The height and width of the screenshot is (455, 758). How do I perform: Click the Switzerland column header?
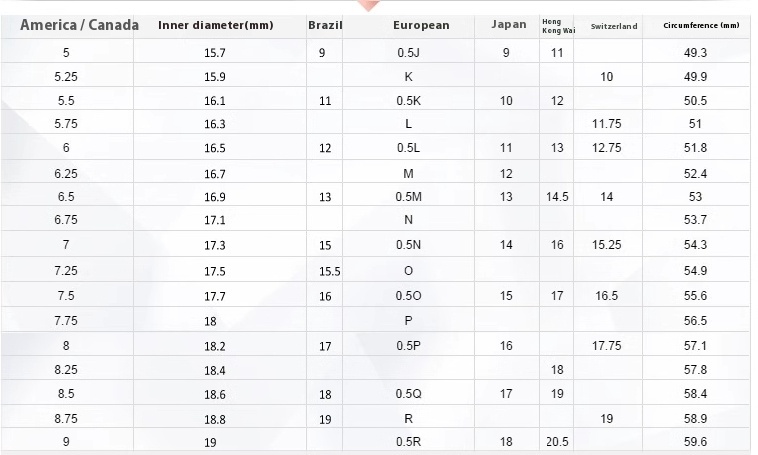(x=614, y=26)
